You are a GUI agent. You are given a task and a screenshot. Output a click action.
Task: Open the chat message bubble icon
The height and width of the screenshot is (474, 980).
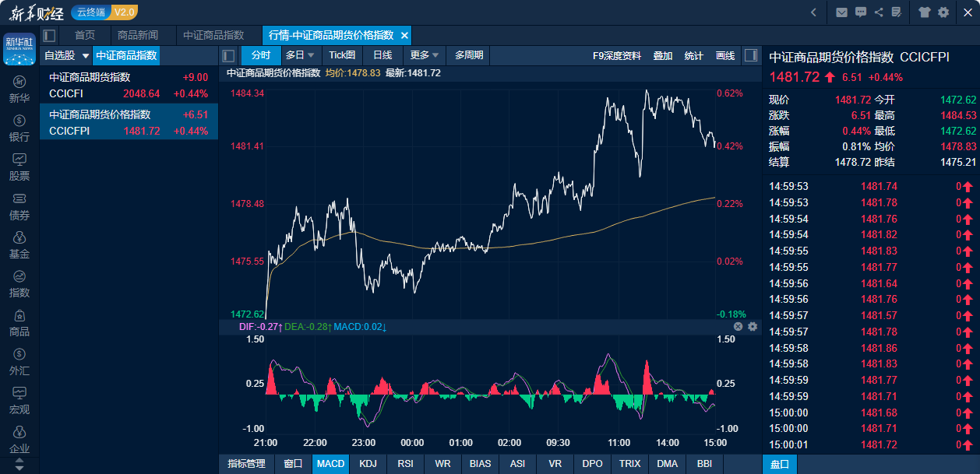tap(861, 12)
